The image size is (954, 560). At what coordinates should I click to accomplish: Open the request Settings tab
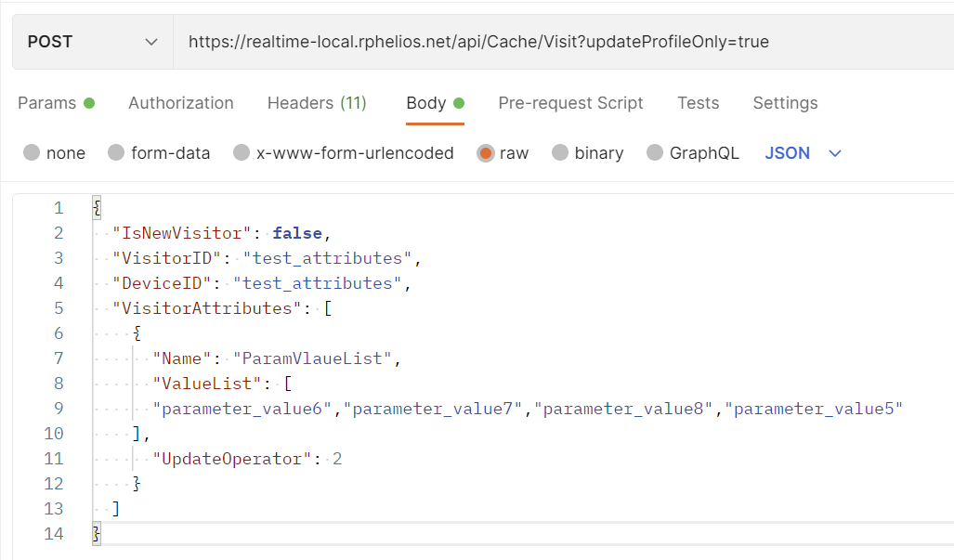(785, 103)
